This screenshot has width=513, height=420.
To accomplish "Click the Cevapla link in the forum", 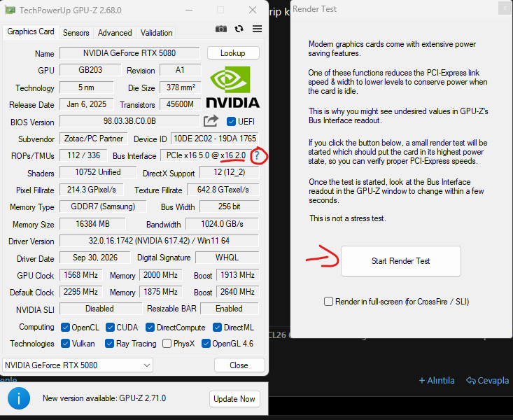I will pyautogui.click(x=488, y=381).
